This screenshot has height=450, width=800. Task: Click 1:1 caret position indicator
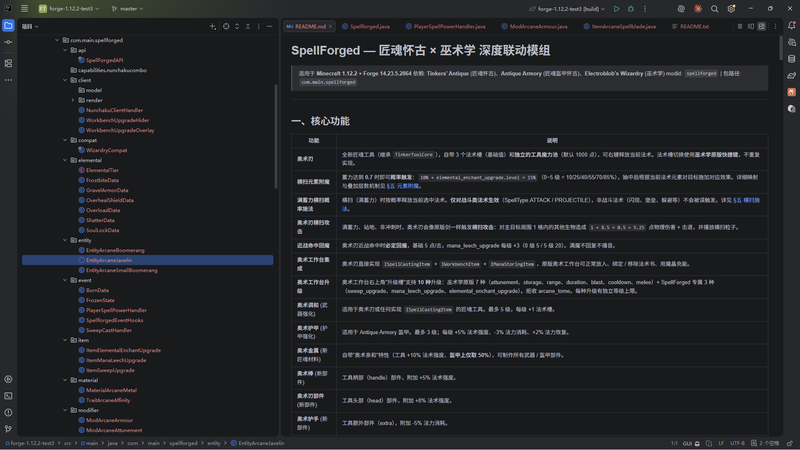coord(674,443)
